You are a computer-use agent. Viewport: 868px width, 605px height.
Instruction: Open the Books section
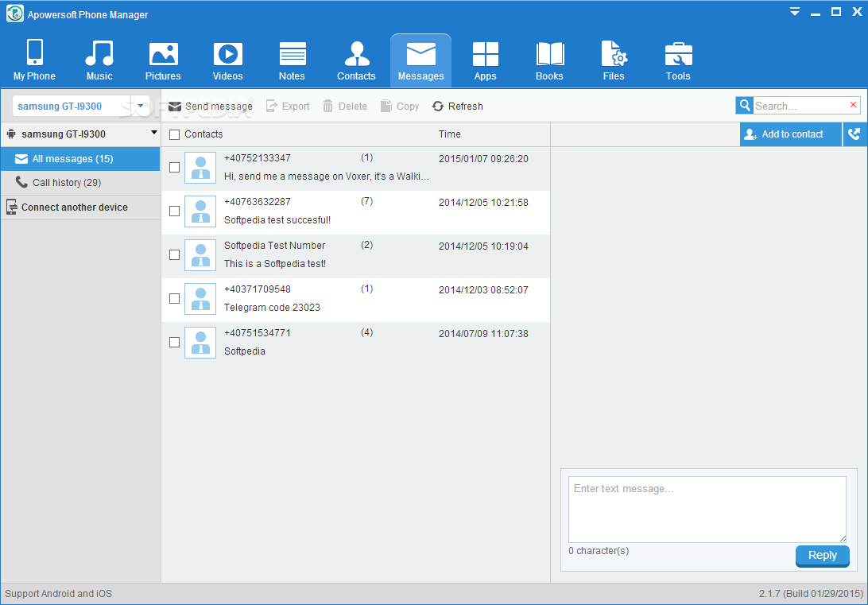(549, 60)
